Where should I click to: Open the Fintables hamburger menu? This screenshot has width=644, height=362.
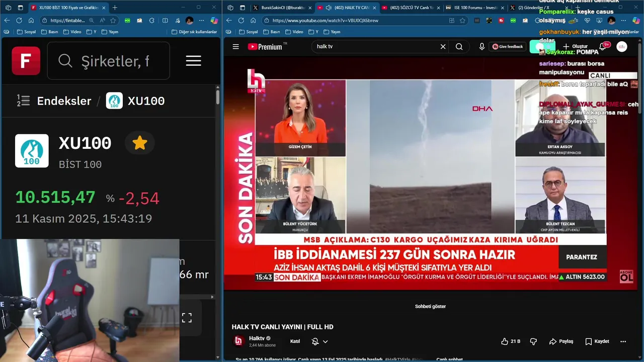click(x=193, y=61)
